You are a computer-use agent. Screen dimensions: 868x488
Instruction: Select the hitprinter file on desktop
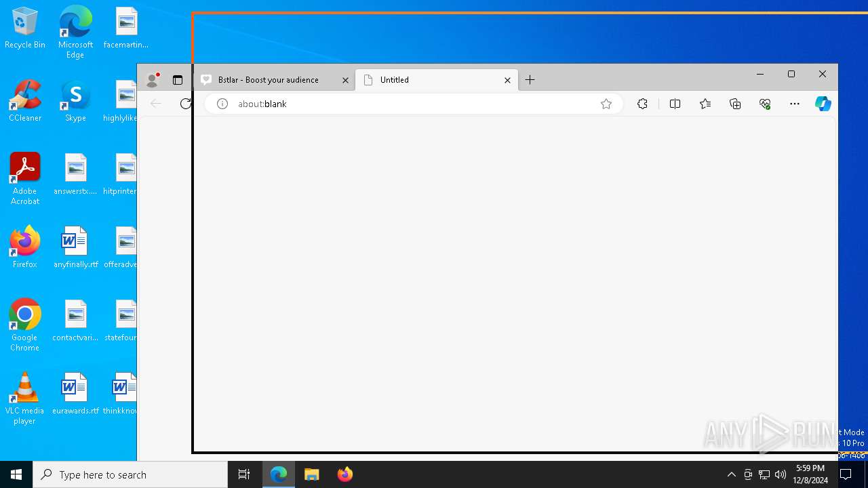(x=121, y=175)
